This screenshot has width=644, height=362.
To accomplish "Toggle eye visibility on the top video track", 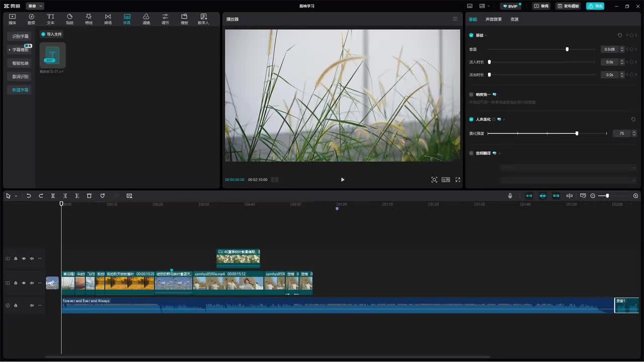I will 24,258.
